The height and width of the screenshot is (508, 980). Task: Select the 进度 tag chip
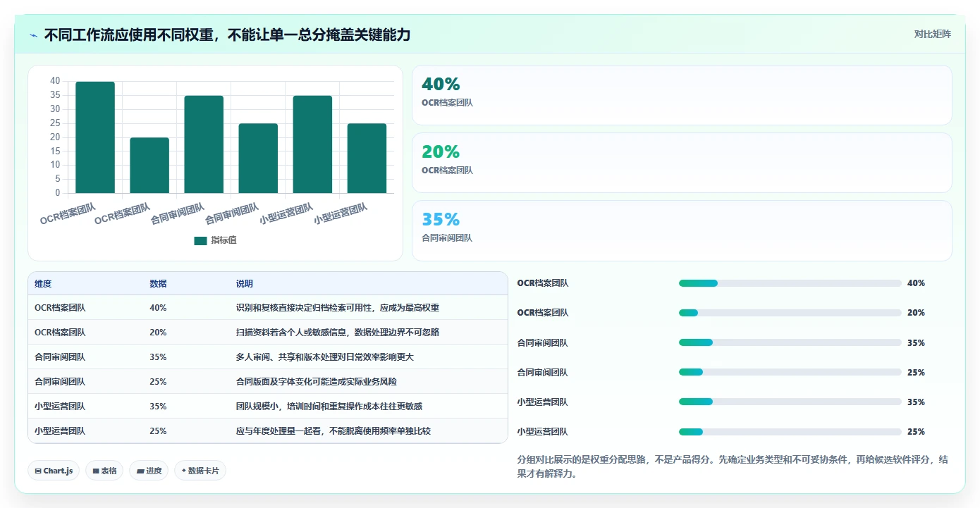[149, 471]
